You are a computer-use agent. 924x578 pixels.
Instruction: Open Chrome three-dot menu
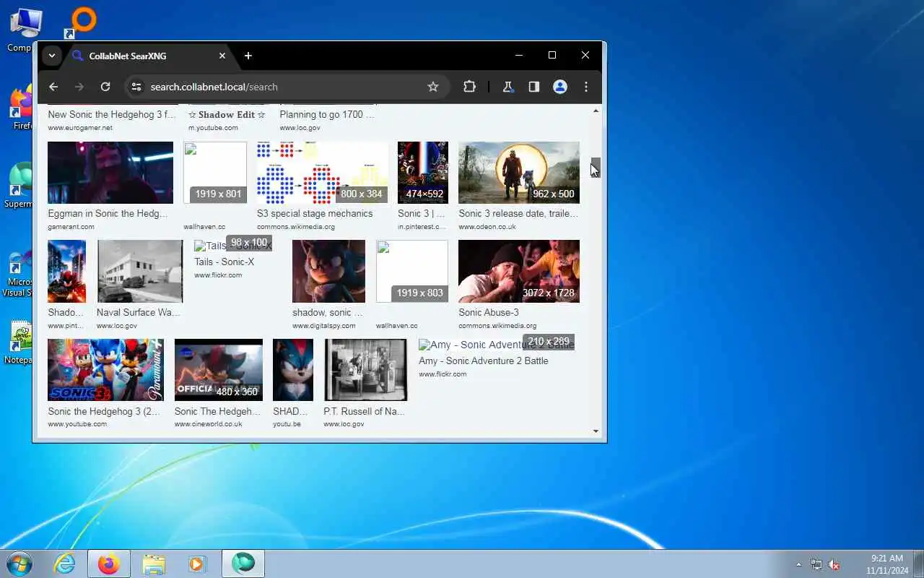[x=586, y=87]
